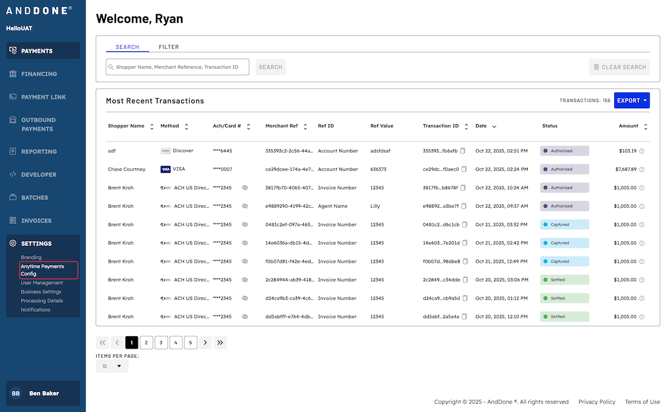Image resolution: width=670 pixels, height=412 pixels.
Task: Click info icon beside $7,687.89 amount
Action: click(642, 169)
